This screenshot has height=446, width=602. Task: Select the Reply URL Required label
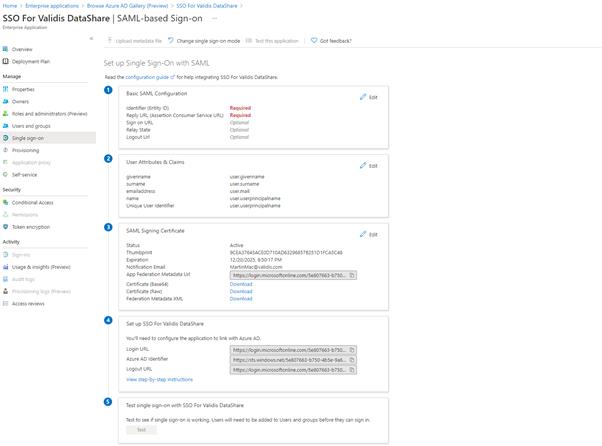tap(240, 115)
